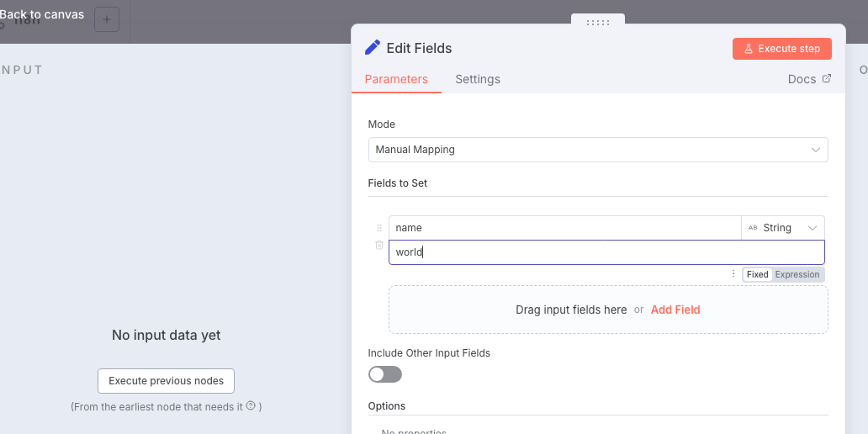Select the Fixed value mode

pyautogui.click(x=757, y=274)
